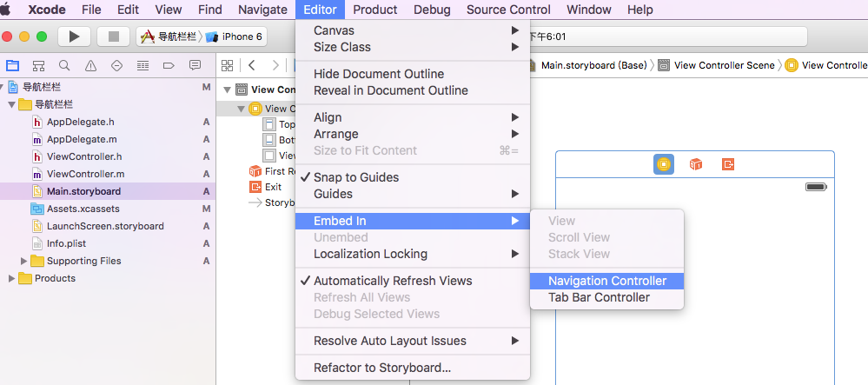Select the 导航栏栏 scheme selector
The width and height of the screenshot is (868, 385).
click(x=169, y=37)
